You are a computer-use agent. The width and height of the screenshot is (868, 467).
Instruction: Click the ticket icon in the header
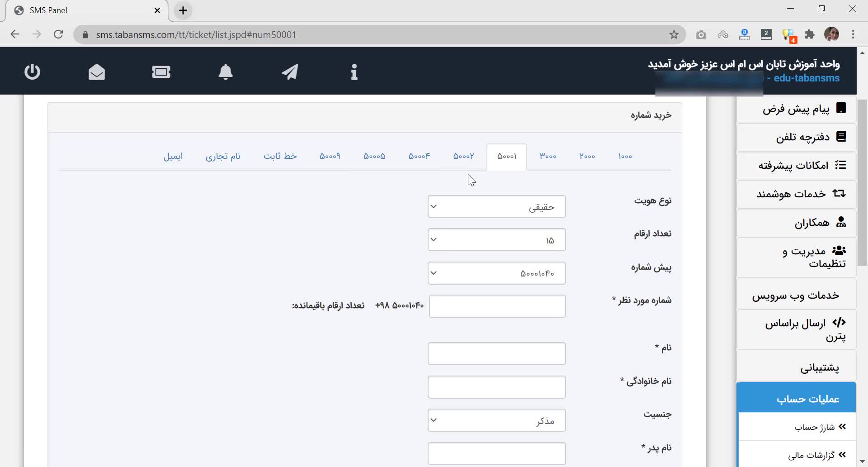coord(161,71)
